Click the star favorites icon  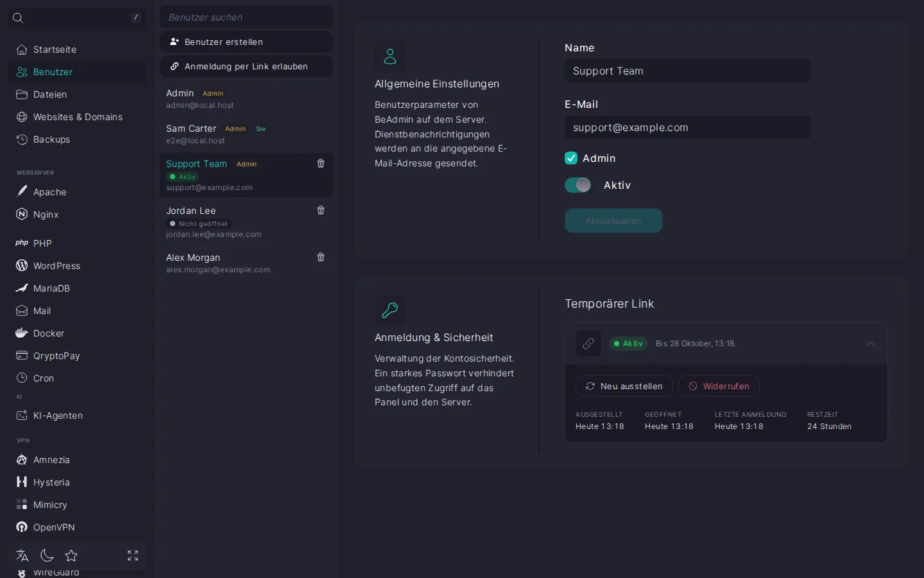(71, 556)
